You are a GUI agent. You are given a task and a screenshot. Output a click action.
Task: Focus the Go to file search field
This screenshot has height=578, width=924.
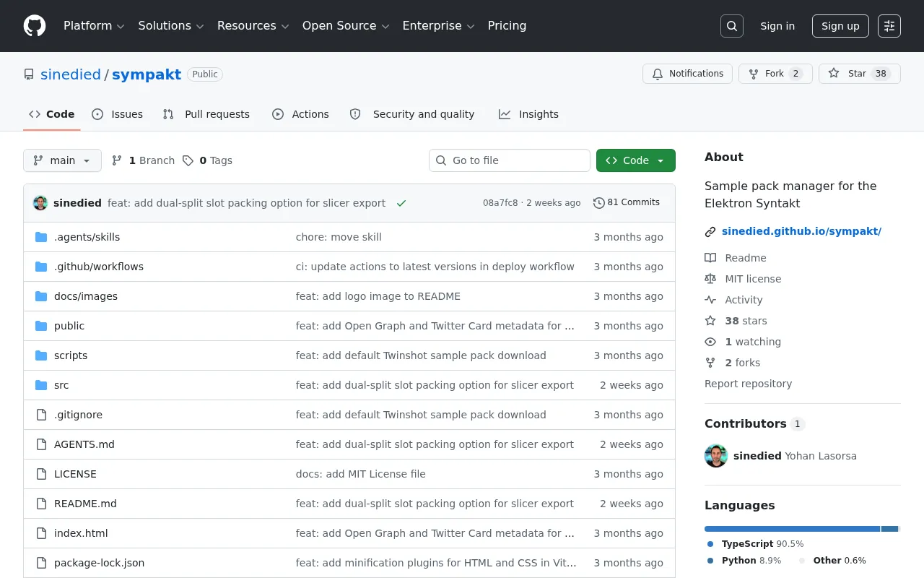pyautogui.click(x=510, y=160)
